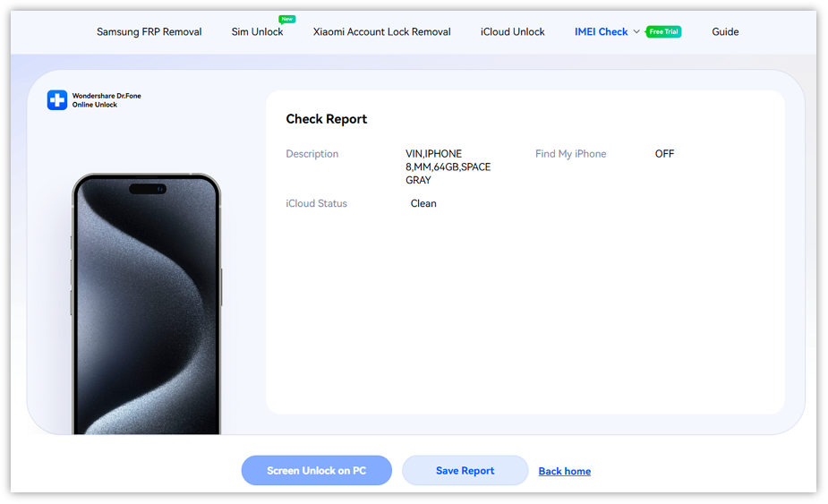The height and width of the screenshot is (504, 828).
Task: Click the iCloud Status label
Action: pyautogui.click(x=316, y=203)
